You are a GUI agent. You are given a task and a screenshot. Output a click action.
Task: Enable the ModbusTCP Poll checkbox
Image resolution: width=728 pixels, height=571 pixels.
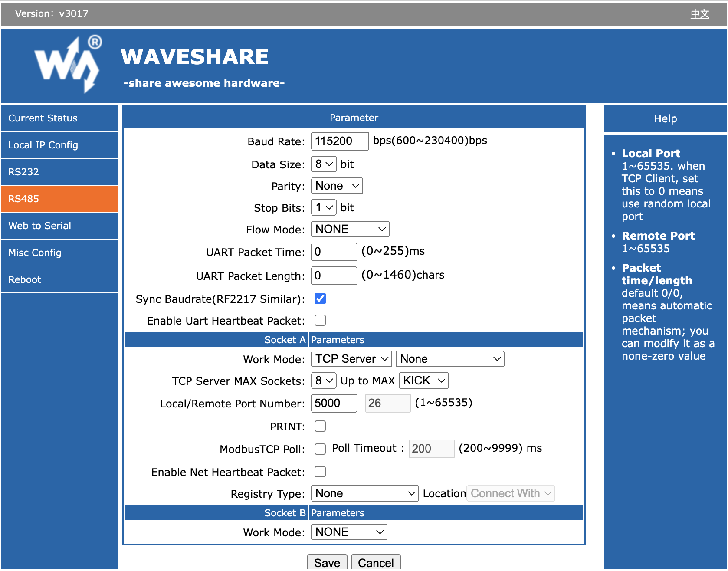pos(320,449)
